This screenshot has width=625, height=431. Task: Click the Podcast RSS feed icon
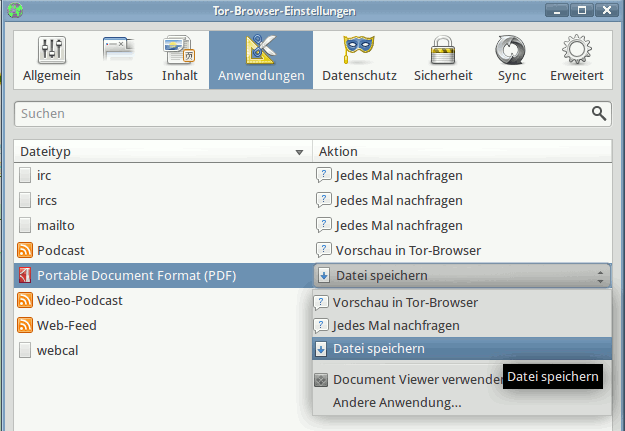pyautogui.click(x=25, y=250)
